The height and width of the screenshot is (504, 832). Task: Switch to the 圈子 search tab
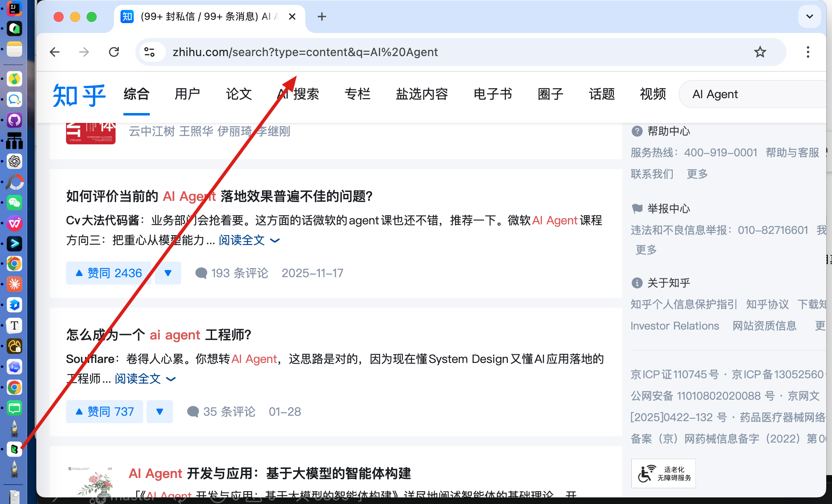pyautogui.click(x=551, y=94)
